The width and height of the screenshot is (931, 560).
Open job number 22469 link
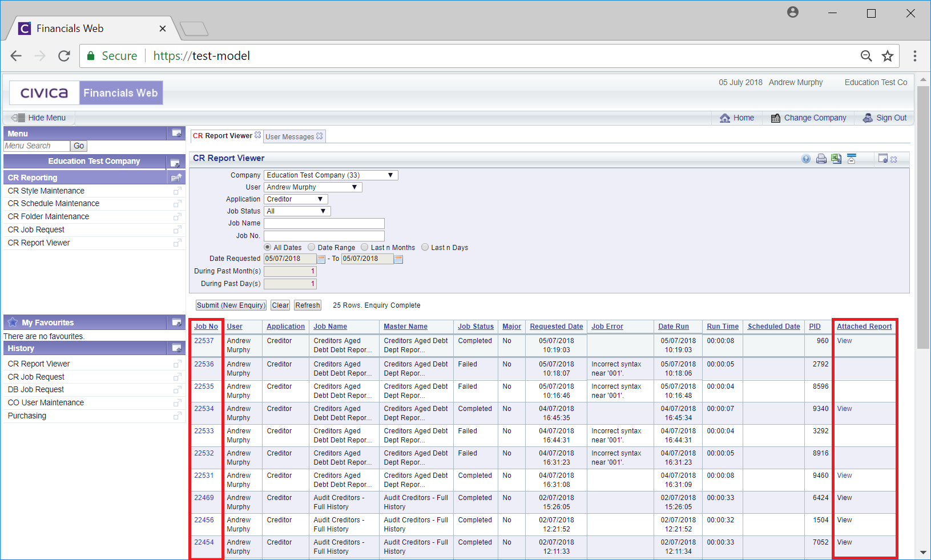coord(204,498)
